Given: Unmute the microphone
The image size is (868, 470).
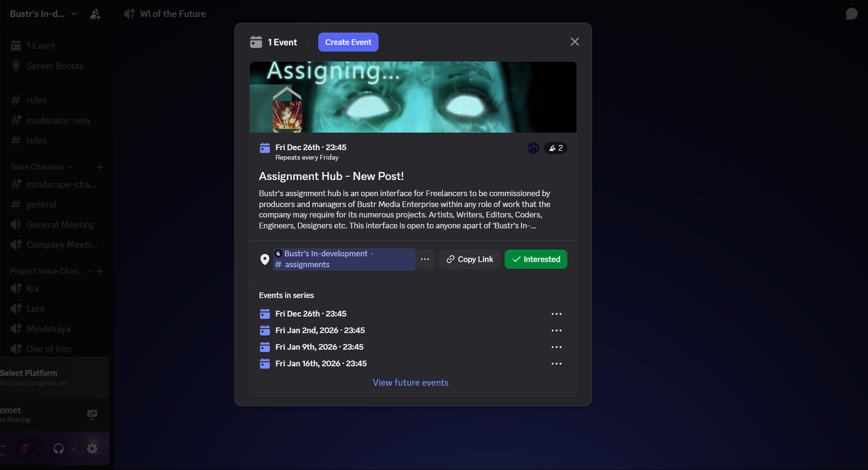Looking at the screenshot, I should click(x=24, y=448).
